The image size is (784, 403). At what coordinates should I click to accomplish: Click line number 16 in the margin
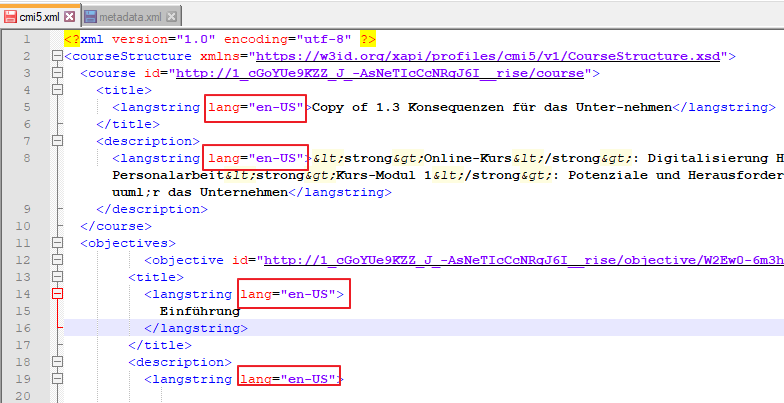point(23,328)
